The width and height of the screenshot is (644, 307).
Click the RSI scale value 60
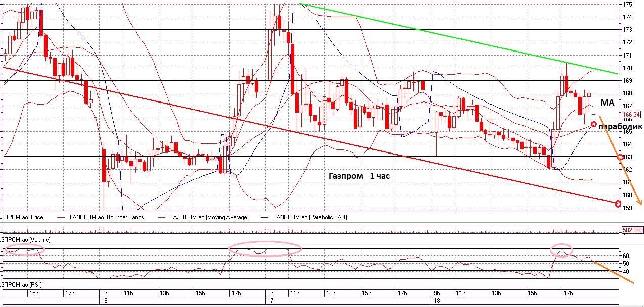626,256
